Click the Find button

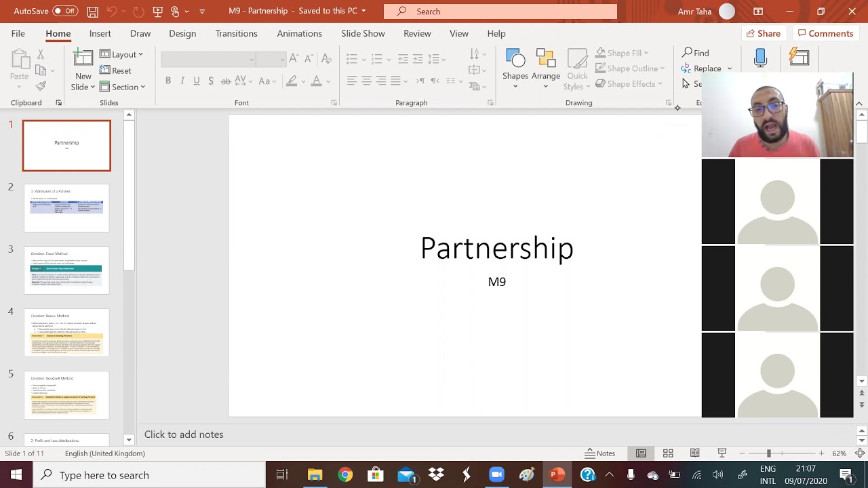pos(696,53)
